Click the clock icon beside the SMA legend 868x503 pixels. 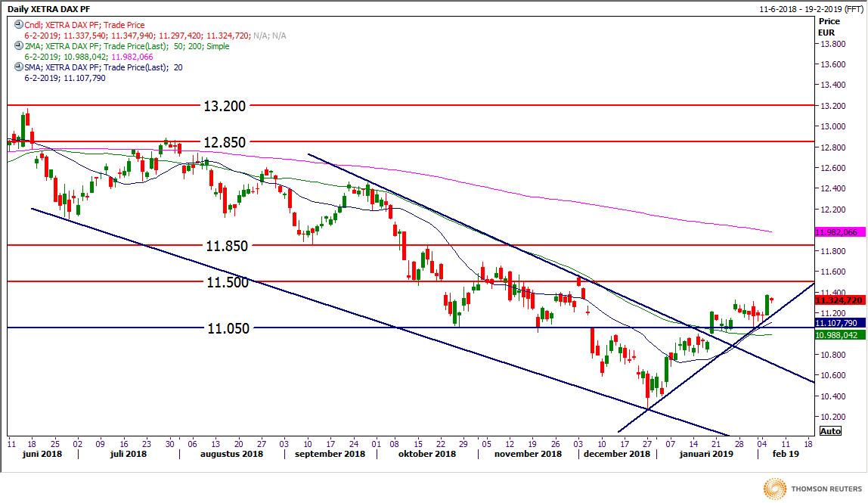[x=19, y=67]
